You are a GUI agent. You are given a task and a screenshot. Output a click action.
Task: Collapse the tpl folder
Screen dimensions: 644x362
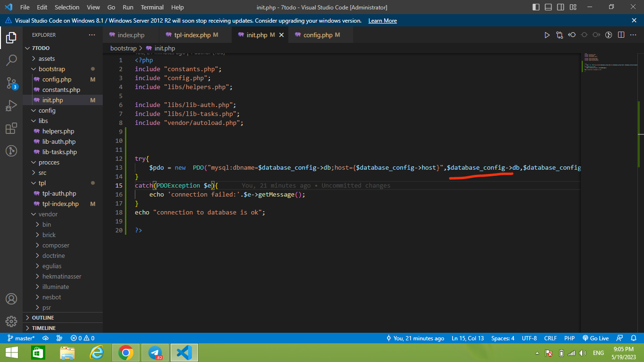point(63,183)
